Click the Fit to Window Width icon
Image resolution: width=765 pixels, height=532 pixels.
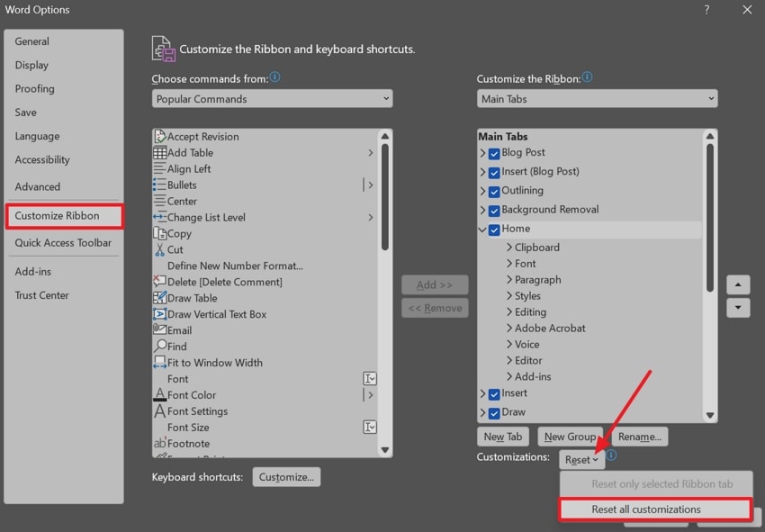pos(159,363)
